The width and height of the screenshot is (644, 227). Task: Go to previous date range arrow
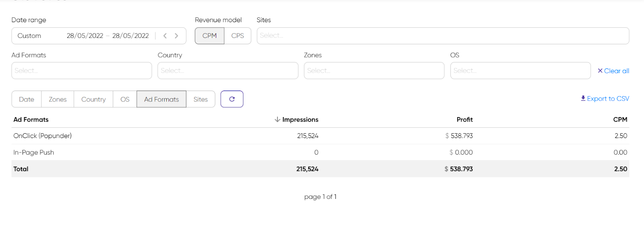165,36
